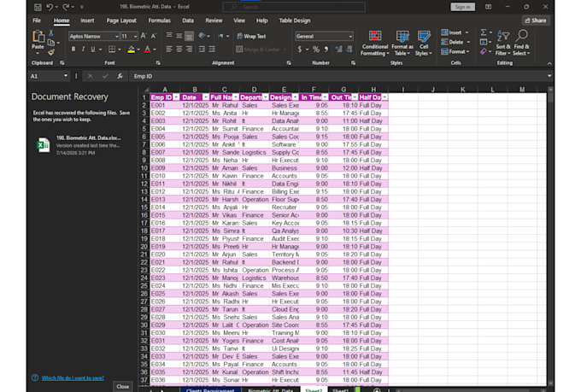Viewport: 581px width, 392px height.
Task: Toggle Underline formatting
Action: (x=93, y=49)
